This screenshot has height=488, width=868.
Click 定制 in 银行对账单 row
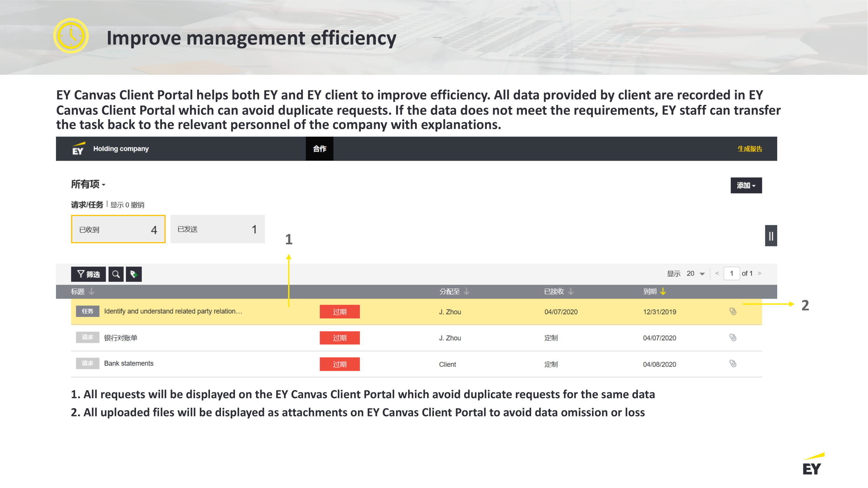[551, 338]
